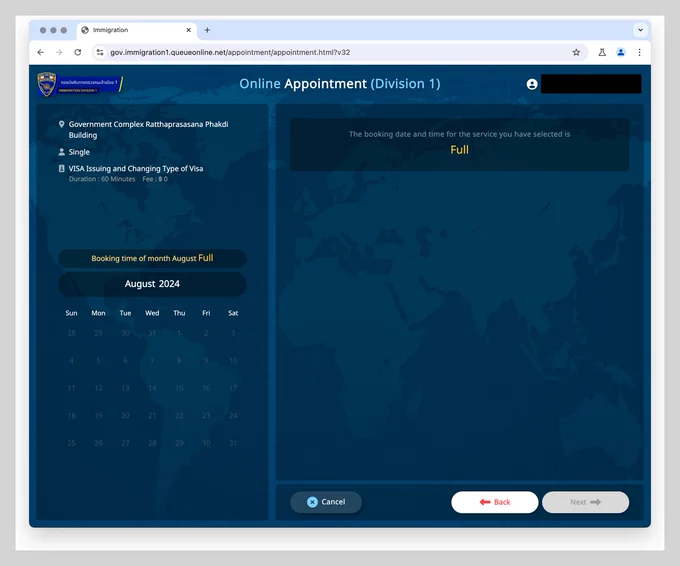Click 'Booking time of month August Full' banner

tap(152, 258)
